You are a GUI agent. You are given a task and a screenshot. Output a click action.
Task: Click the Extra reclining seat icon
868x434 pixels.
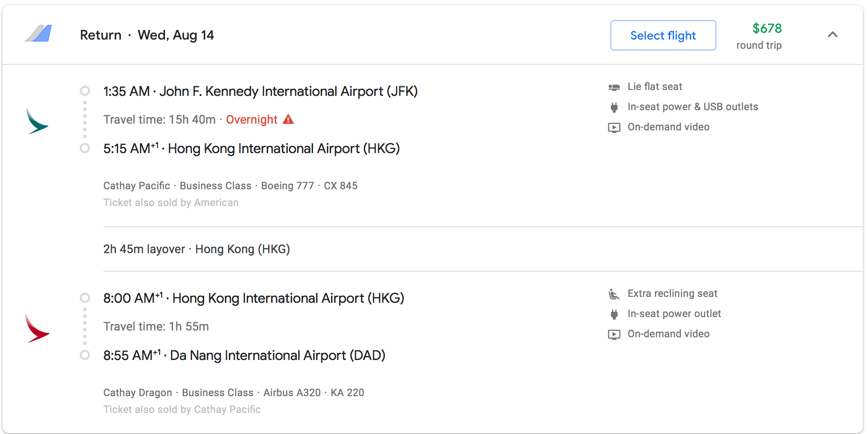(614, 294)
